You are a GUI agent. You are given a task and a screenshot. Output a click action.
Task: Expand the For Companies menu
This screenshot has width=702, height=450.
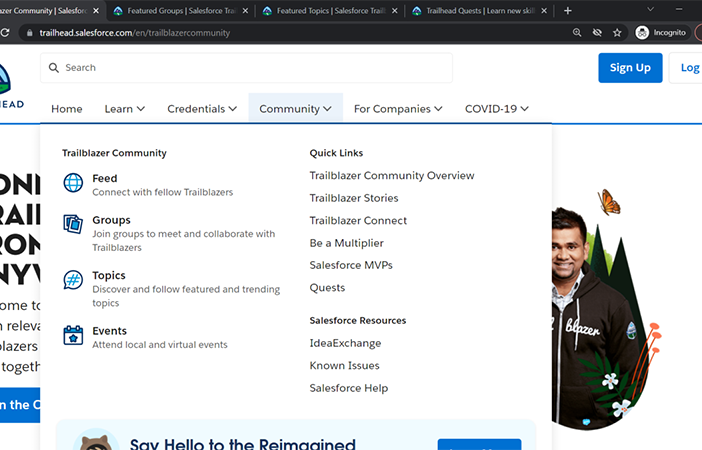(x=398, y=109)
